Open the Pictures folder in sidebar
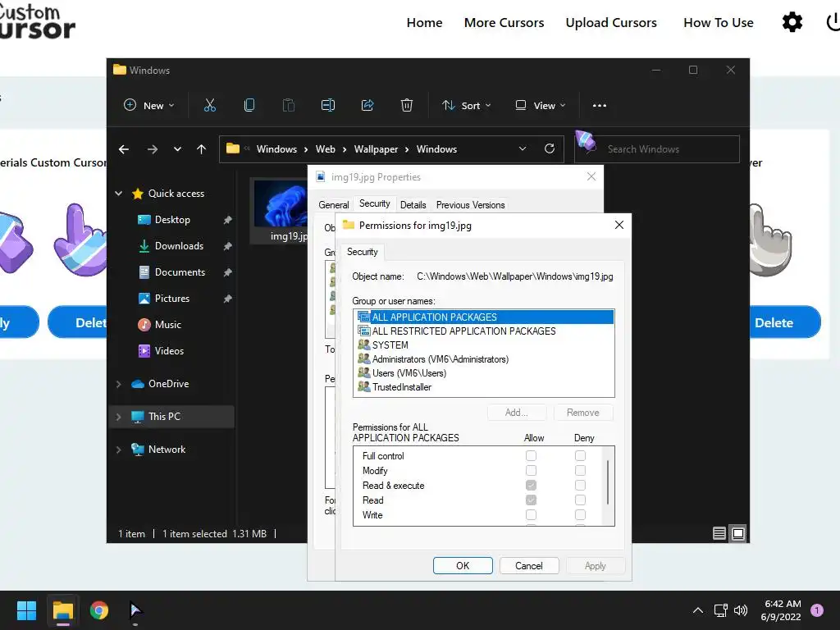Image resolution: width=840 pixels, height=630 pixels. pyautogui.click(x=172, y=299)
